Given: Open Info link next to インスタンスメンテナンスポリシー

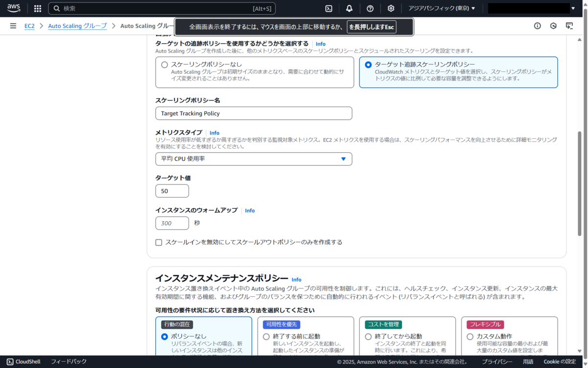Looking at the screenshot, I should point(296,280).
